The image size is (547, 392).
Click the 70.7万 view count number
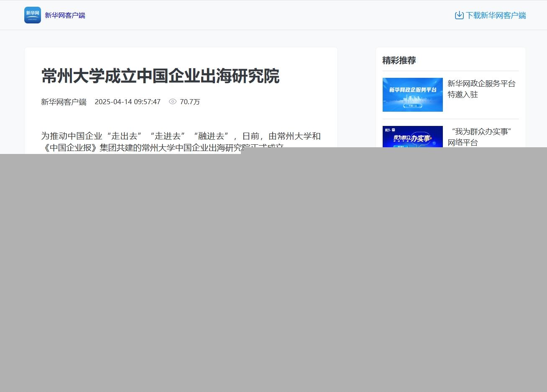coord(190,102)
